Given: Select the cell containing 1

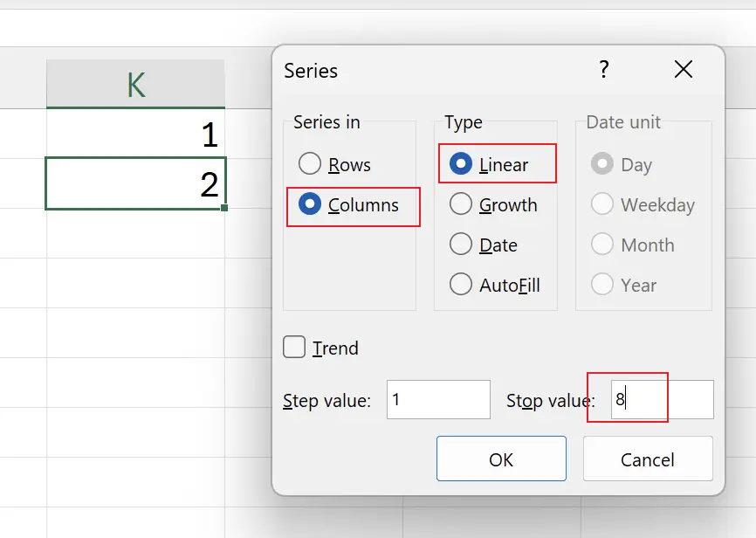Looking at the screenshot, I should 134,131.
